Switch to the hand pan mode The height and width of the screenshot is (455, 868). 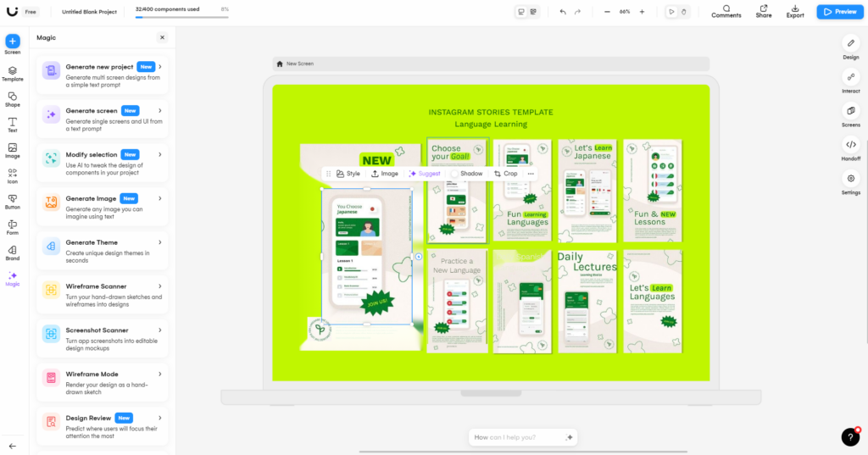coord(683,12)
